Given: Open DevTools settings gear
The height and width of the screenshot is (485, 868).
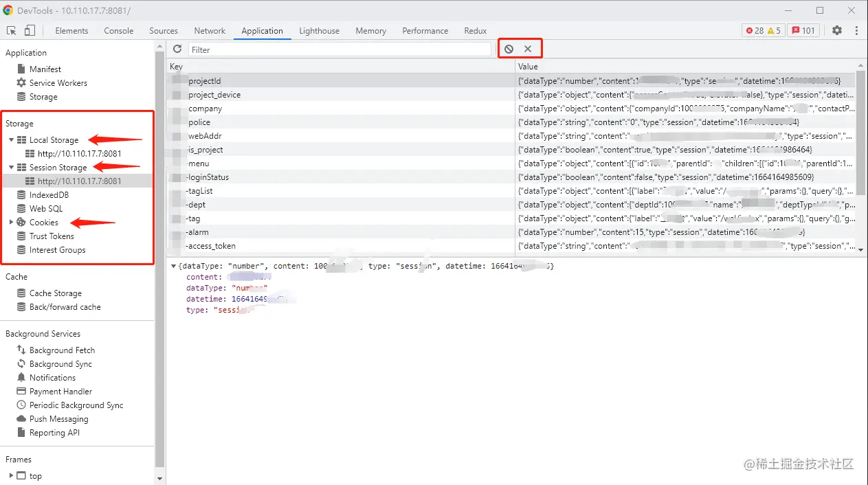Looking at the screenshot, I should pyautogui.click(x=836, y=30).
